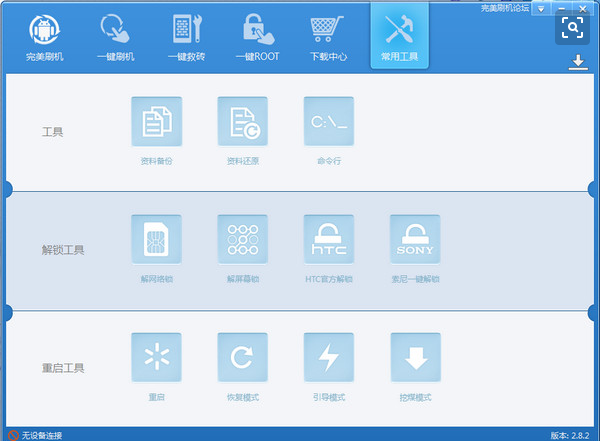
Task: Launch the 命令行 command line tool
Action: click(329, 121)
